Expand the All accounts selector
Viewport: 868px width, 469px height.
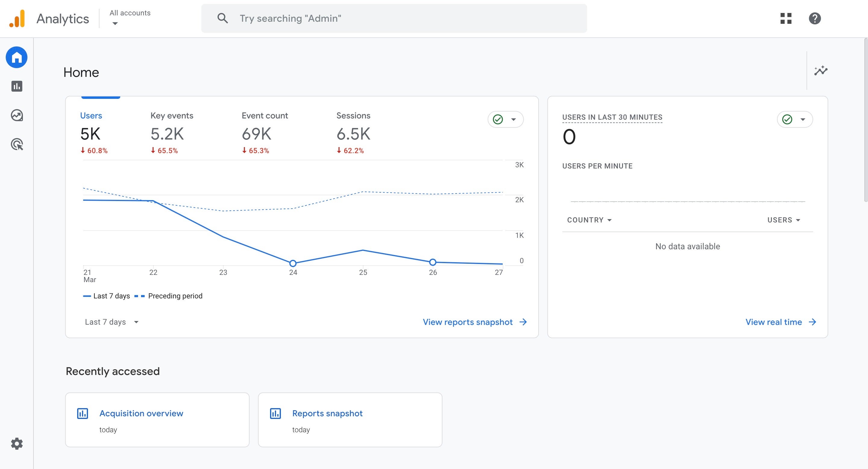(x=130, y=17)
